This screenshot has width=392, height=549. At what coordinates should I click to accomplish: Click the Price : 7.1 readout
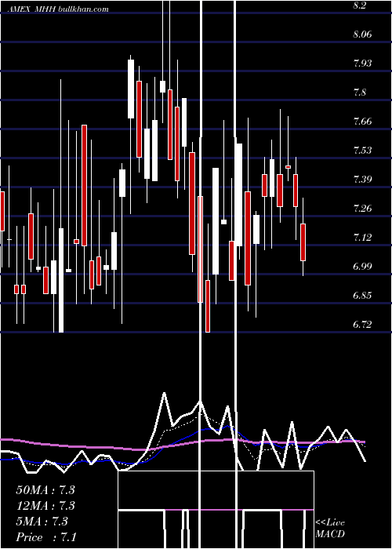[x=46, y=537]
